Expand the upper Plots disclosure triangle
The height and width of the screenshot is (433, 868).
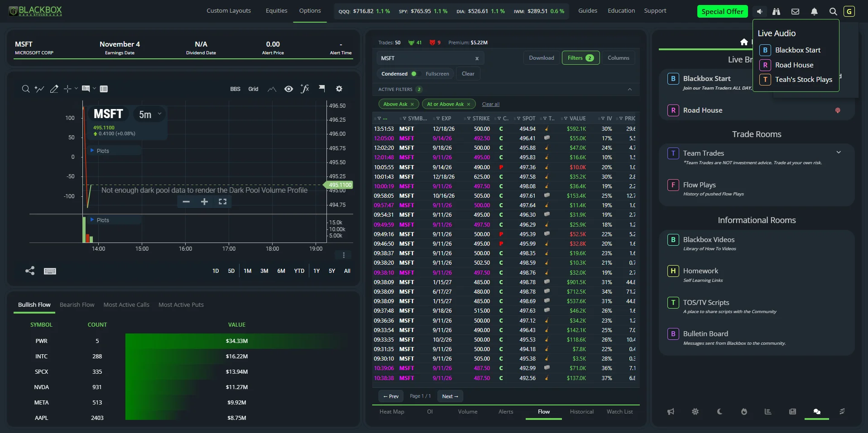92,150
